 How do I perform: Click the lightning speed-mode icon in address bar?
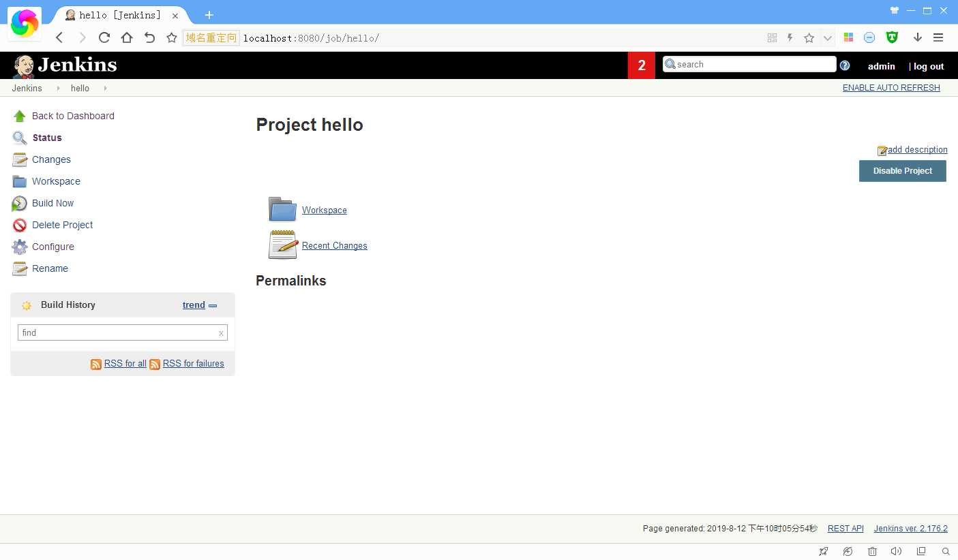pos(790,37)
